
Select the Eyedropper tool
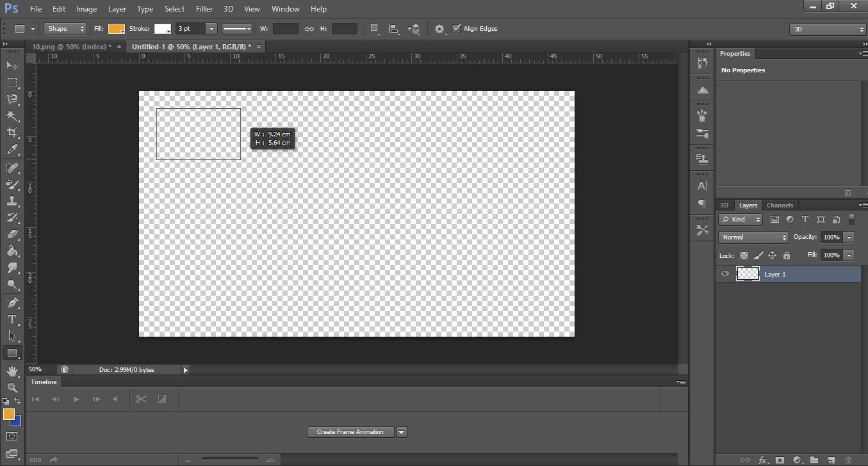[x=12, y=150]
